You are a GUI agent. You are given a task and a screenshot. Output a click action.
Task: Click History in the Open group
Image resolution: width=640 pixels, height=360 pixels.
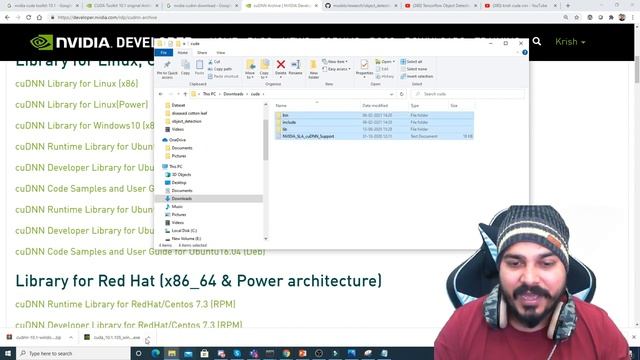coord(385,76)
